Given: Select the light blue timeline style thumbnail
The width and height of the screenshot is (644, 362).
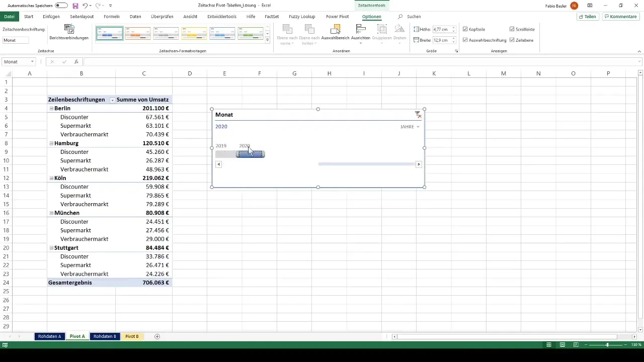Looking at the screenshot, I should click(222, 33).
